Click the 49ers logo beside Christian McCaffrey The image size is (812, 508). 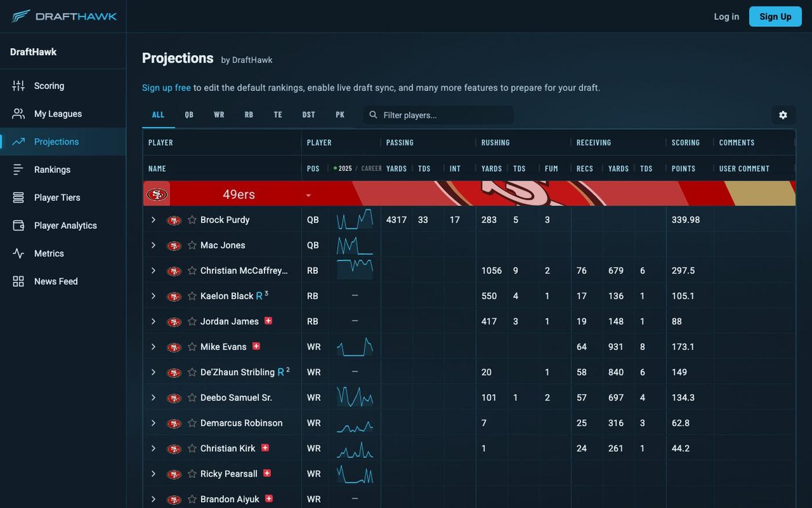coord(174,271)
